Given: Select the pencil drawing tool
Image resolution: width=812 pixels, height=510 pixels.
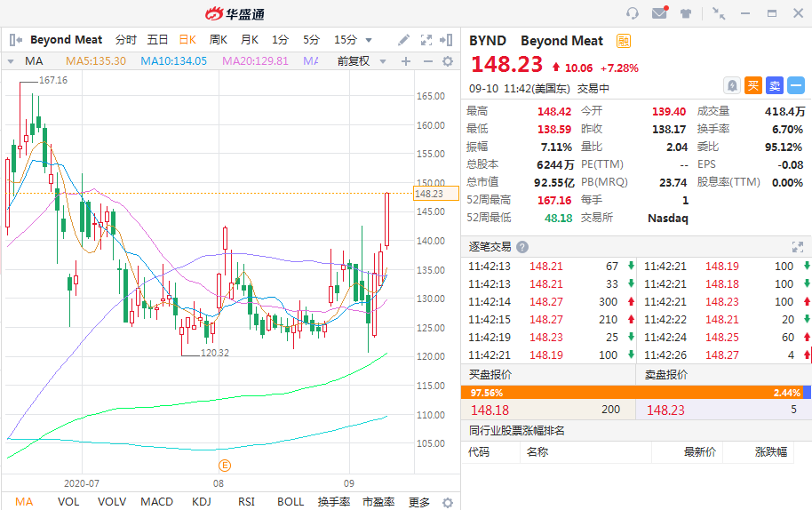Looking at the screenshot, I should tap(403, 40).
